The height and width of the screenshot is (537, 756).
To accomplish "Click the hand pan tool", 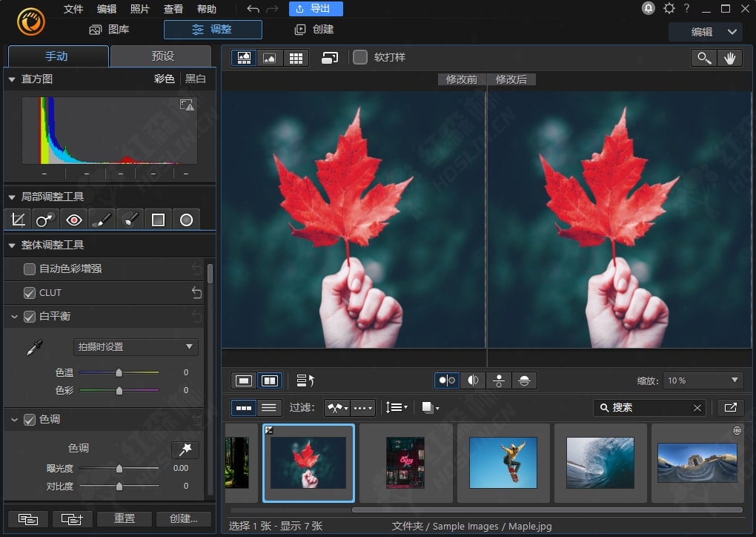I will pos(729,58).
